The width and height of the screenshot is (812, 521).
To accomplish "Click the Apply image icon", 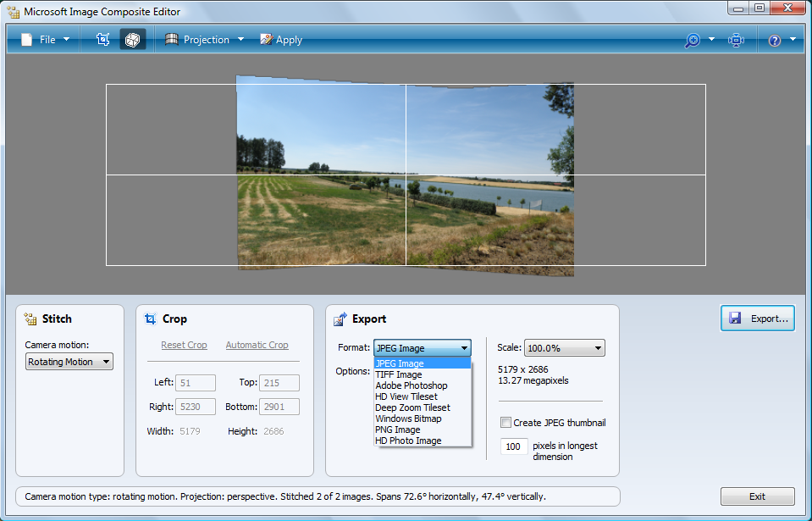I will pos(266,39).
